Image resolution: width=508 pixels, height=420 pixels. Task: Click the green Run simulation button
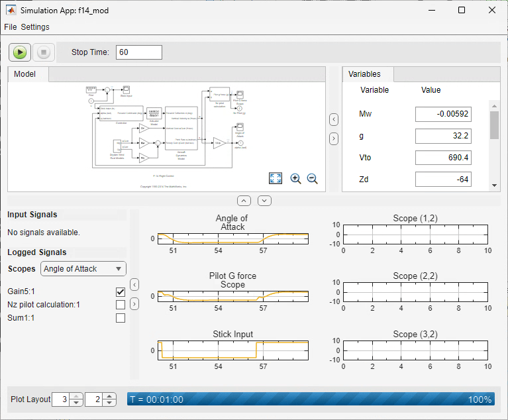(21, 52)
